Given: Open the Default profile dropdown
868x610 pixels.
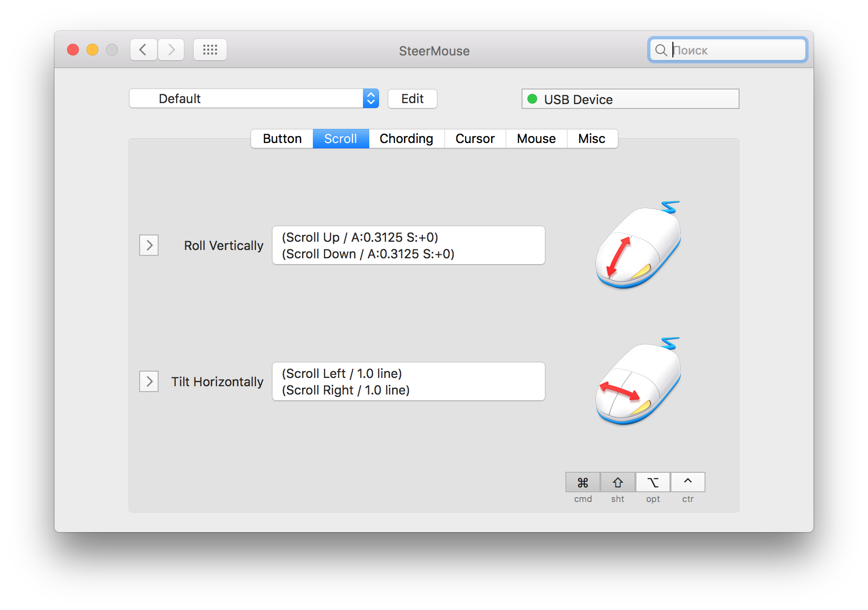Looking at the screenshot, I should 254,98.
